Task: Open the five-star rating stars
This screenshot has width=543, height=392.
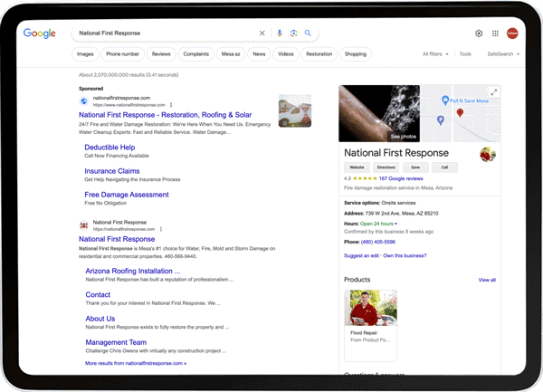Action: coord(365,178)
